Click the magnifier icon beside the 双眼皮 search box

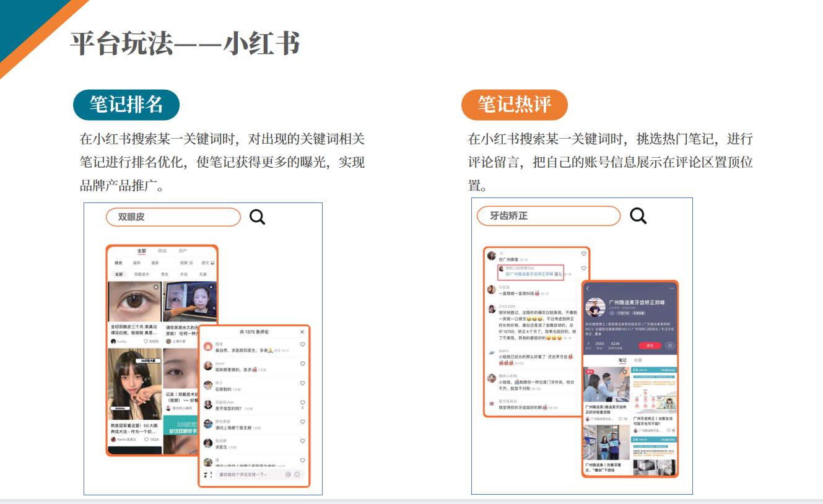(257, 216)
